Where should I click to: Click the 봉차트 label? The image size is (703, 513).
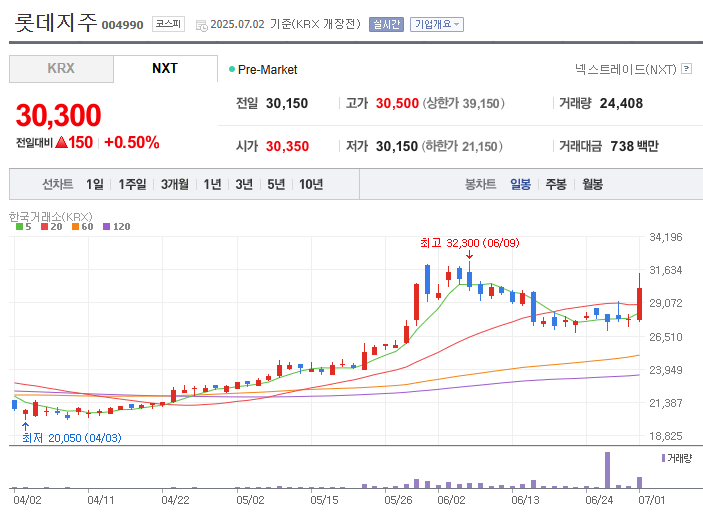pos(481,184)
